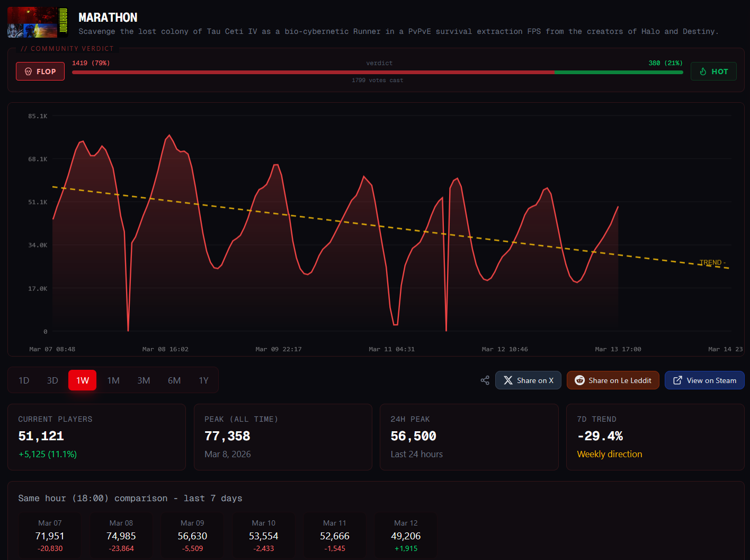Screen dimensions: 750x560
Task: Vote FLOP in the community verdict
Action: (40, 72)
